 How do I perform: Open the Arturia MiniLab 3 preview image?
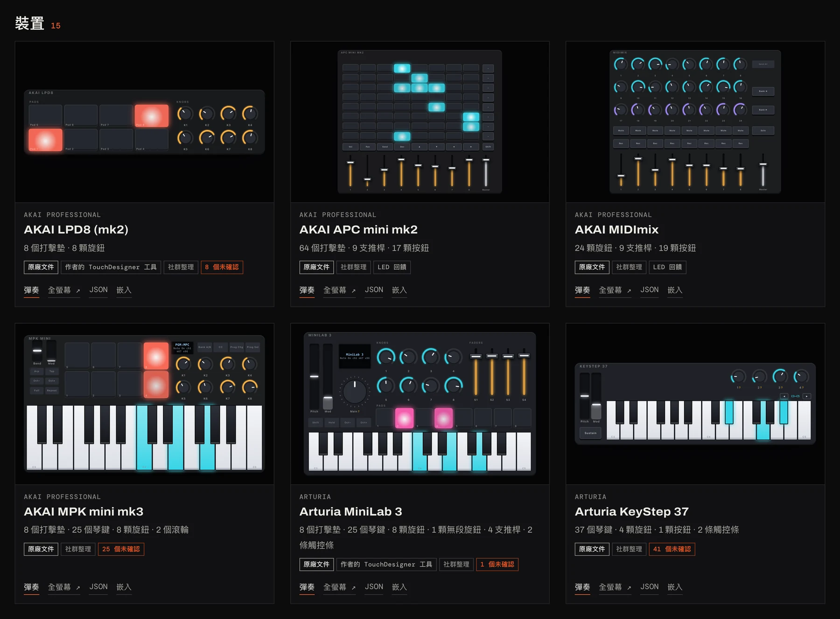[x=420, y=404]
